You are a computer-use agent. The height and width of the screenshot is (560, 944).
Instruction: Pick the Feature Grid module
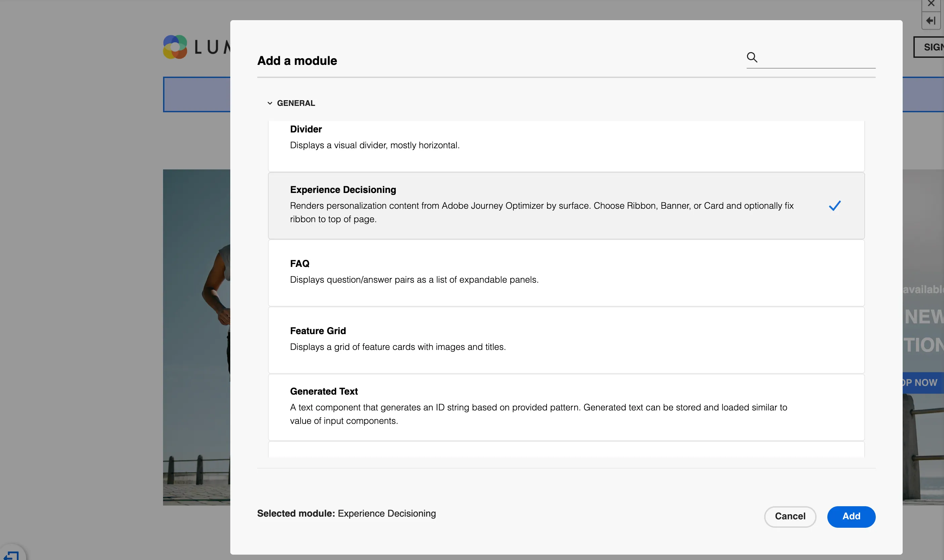pyautogui.click(x=566, y=340)
